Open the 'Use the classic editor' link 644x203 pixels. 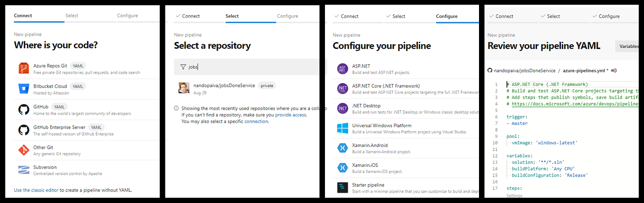tap(36, 190)
